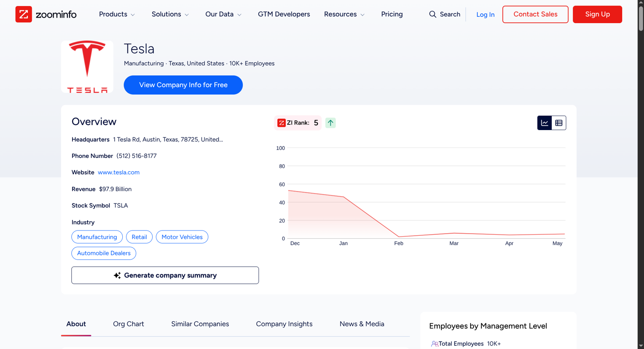Select the Motor Vehicles industry tag
The width and height of the screenshot is (644, 349).
[x=182, y=237]
